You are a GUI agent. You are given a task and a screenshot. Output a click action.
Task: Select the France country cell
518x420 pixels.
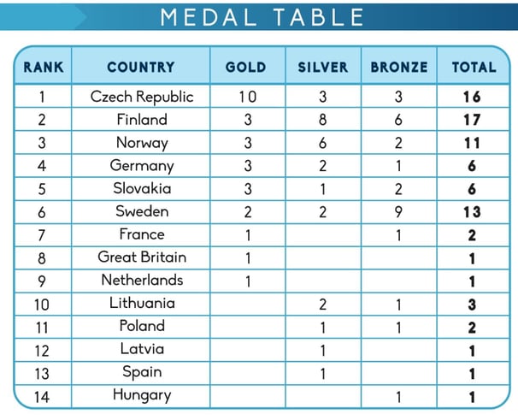pyautogui.click(x=142, y=234)
